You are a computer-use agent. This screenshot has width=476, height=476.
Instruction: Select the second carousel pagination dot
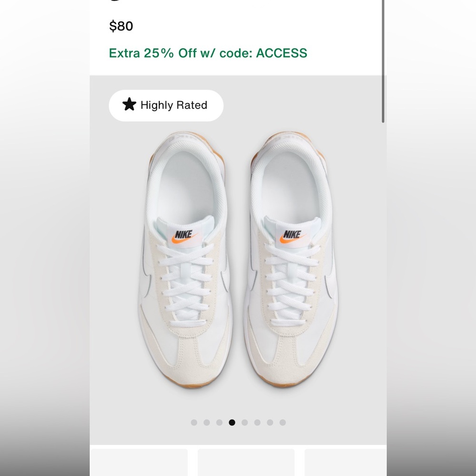pos(208,421)
